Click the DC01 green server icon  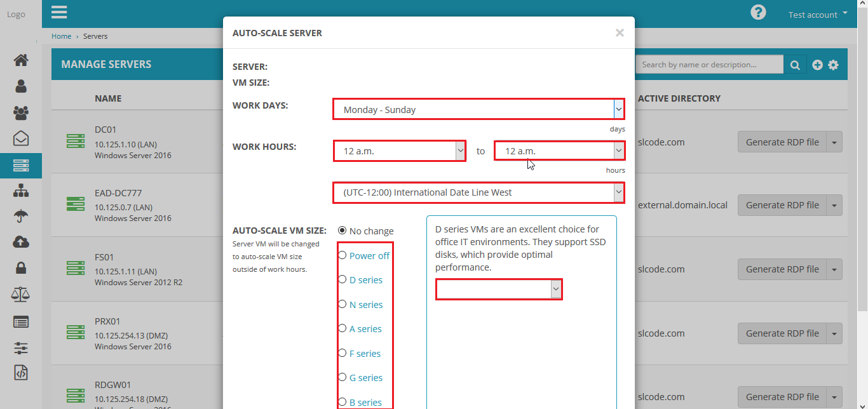(76, 142)
